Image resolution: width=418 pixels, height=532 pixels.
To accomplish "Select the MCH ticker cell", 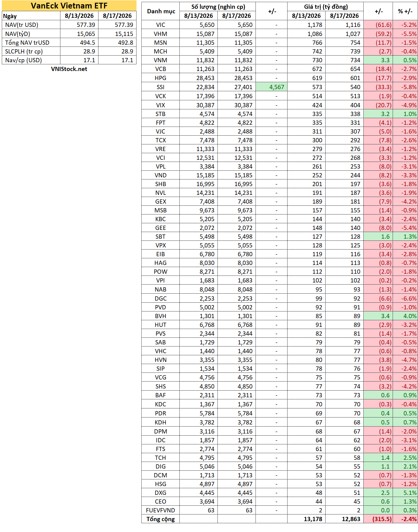I will [161, 51].
